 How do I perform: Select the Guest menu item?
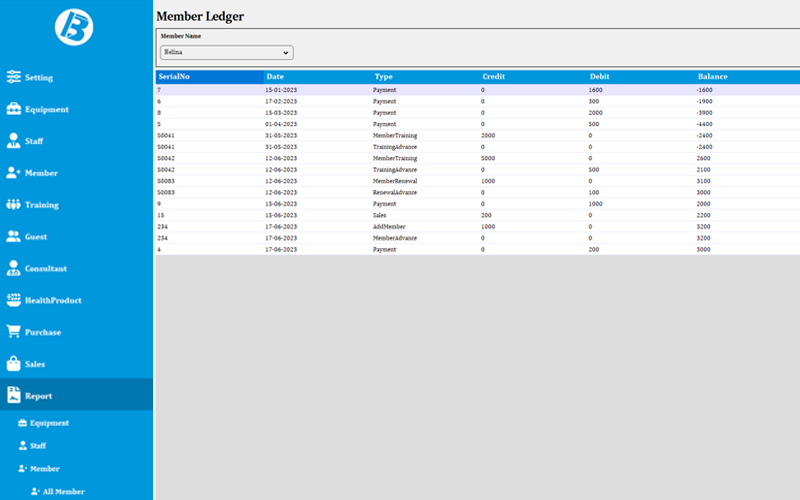click(77, 236)
